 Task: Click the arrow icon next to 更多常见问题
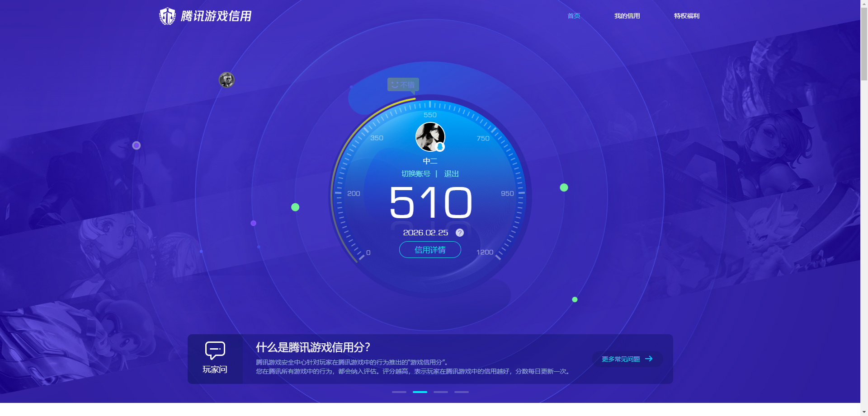click(x=649, y=359)
